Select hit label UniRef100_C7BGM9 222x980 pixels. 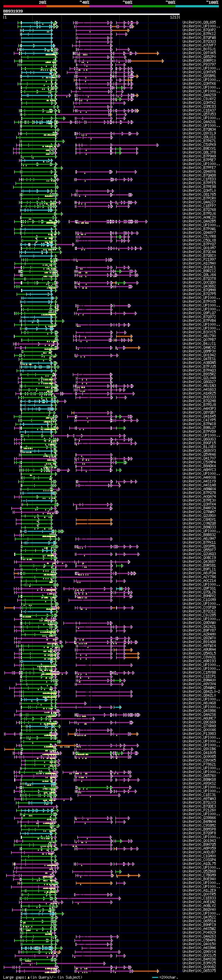pyautogui.click(x=199, y=875)
